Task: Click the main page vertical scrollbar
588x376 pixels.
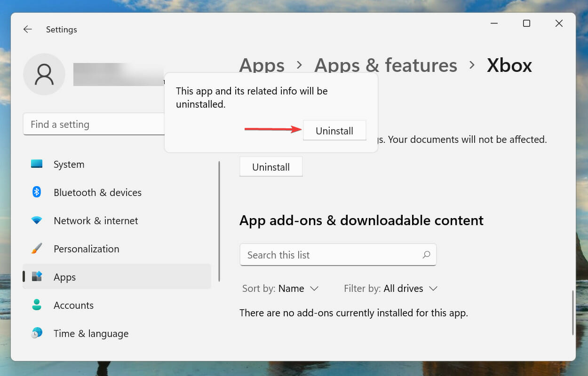Action: 572,313
